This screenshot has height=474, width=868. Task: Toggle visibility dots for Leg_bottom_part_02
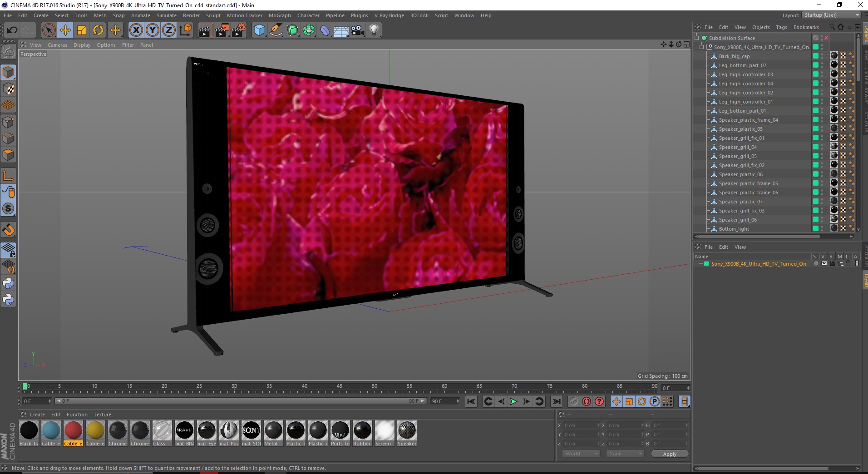click(x=822, y=65)
